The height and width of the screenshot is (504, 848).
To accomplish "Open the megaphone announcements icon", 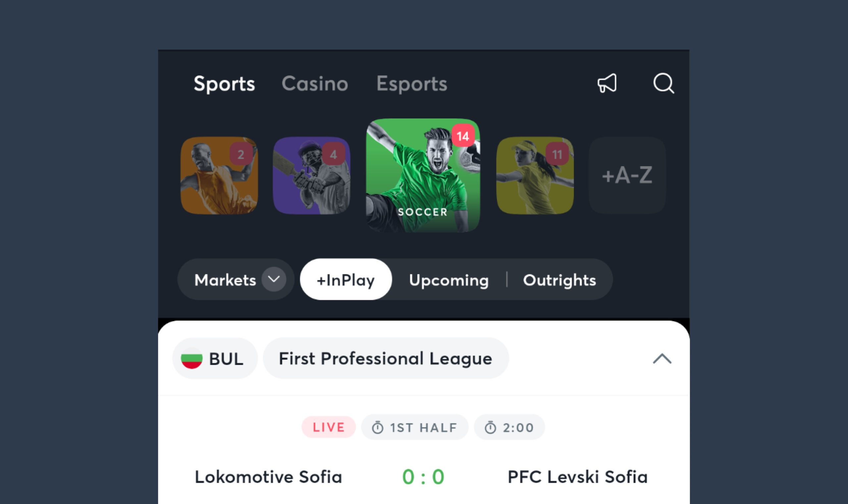I will [x=607, y=83].
